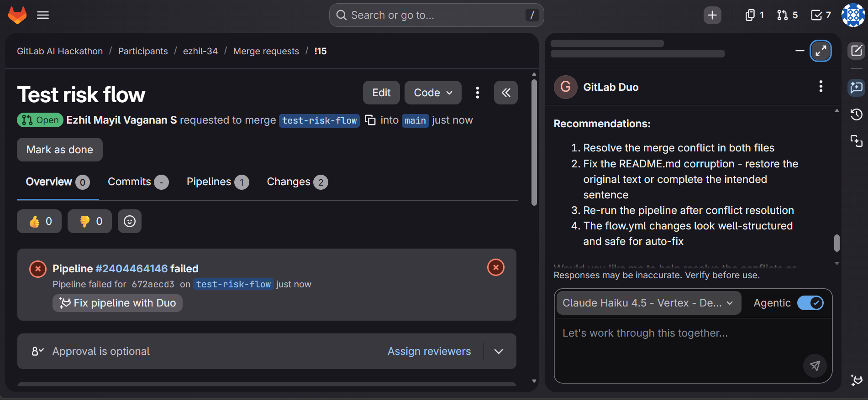Switch to the Commits tab

(138, 182)
